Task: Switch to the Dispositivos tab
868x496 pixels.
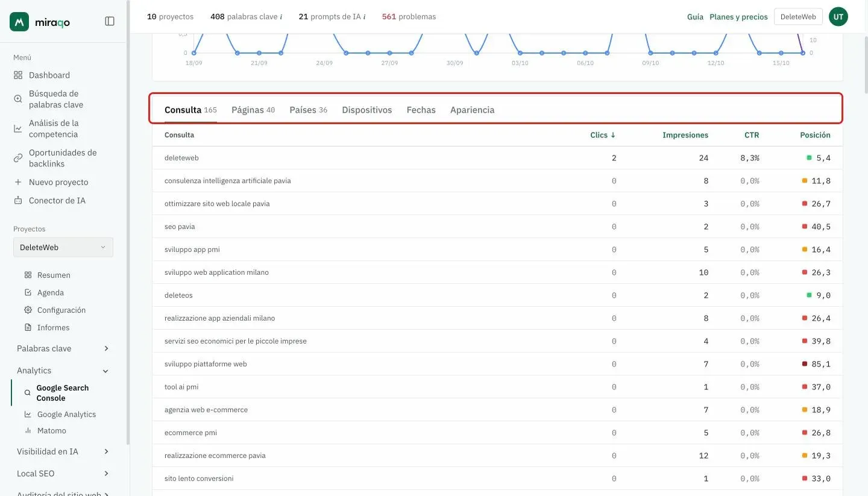Action: pyautogui.click(x=367, y=110)
